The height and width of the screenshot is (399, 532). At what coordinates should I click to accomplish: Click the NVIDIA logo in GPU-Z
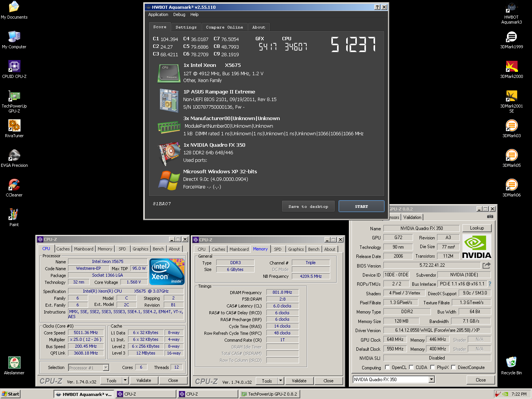(x=477, y=247)
